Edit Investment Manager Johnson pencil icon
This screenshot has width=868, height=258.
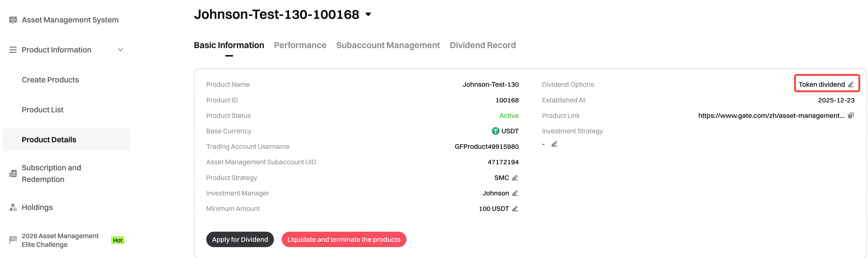tap(515, 193)
